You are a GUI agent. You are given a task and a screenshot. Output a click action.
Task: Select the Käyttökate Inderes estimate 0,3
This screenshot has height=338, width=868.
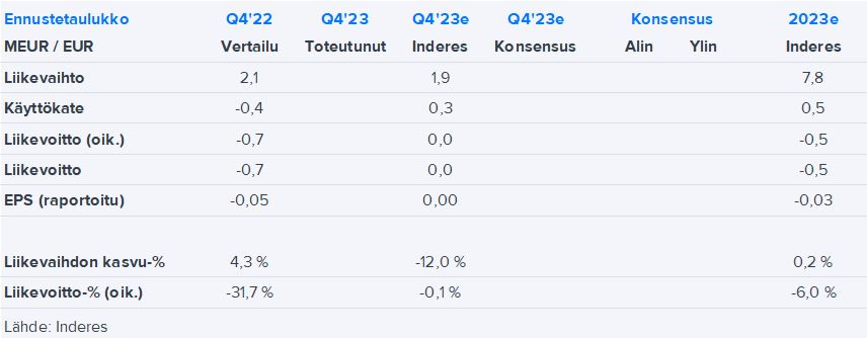[x=440, y=108]
